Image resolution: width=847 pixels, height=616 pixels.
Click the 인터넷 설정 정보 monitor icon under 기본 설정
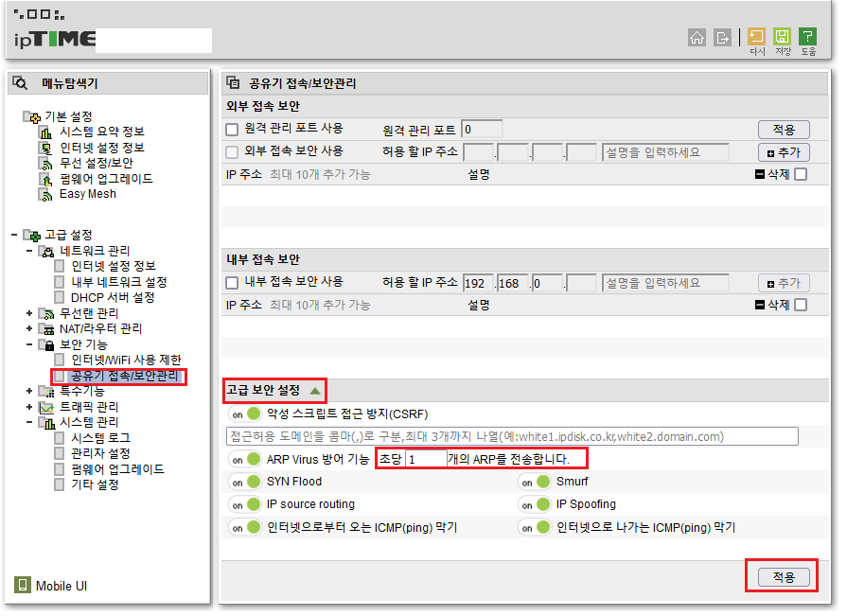46,148
